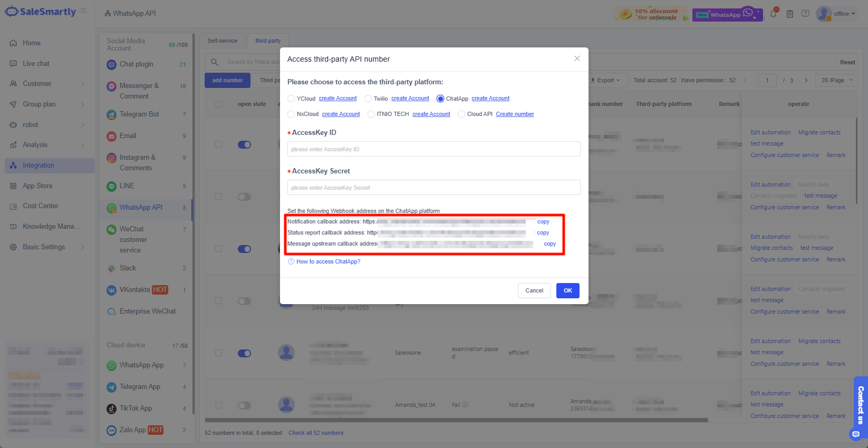Click OK to confirm the dialog
868x448 pixels.
click(x=567, y=290)
